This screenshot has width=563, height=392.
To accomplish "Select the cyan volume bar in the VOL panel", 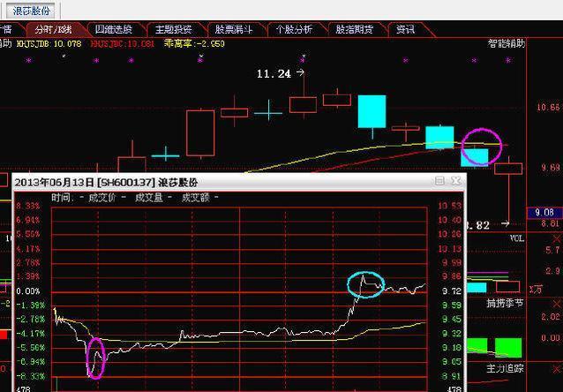I will (x=477, y=288).
